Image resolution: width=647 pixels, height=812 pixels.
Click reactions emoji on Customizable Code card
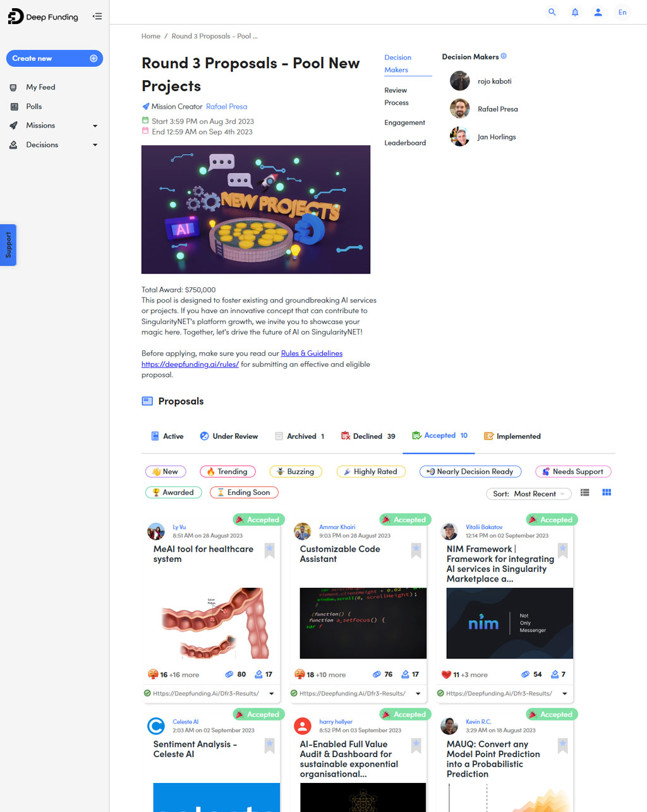click(x=299, y=674)
